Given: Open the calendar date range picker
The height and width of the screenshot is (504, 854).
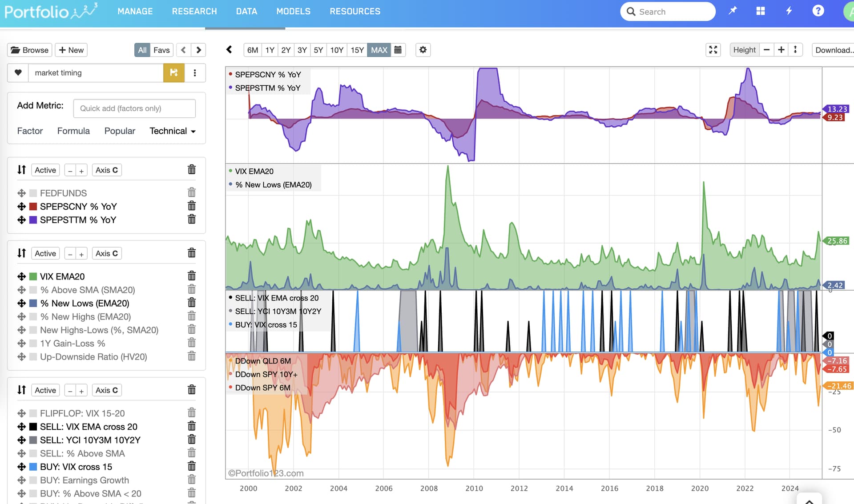Looking at the screenshot, I should pyautogui.click(x=398, y=50).
